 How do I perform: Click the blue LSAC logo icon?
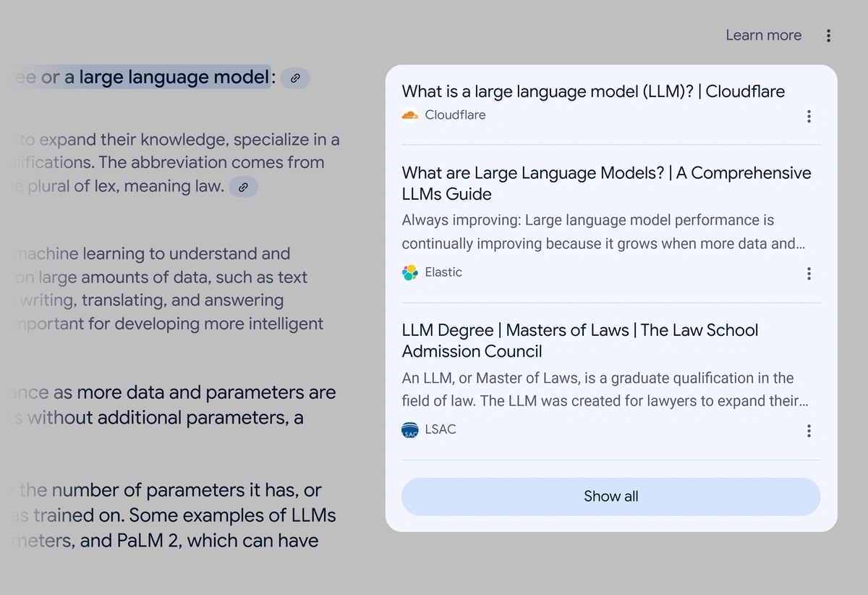click(x=410, y=430)
